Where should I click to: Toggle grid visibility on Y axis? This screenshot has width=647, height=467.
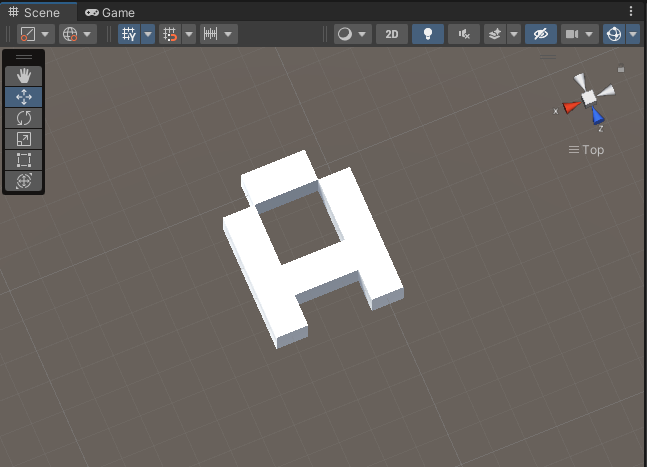[x=129, y=34]
